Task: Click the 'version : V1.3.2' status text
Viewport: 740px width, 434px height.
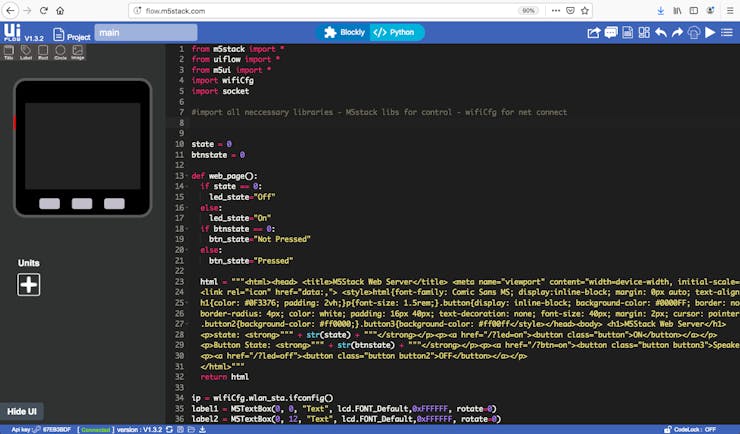Action: click(x=139, y=430)
